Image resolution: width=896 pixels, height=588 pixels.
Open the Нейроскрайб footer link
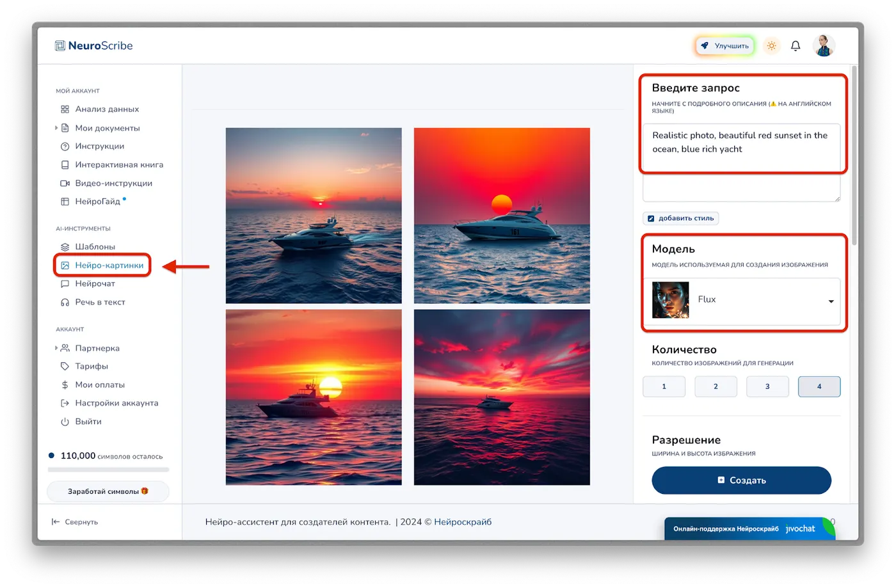(463, 522)
